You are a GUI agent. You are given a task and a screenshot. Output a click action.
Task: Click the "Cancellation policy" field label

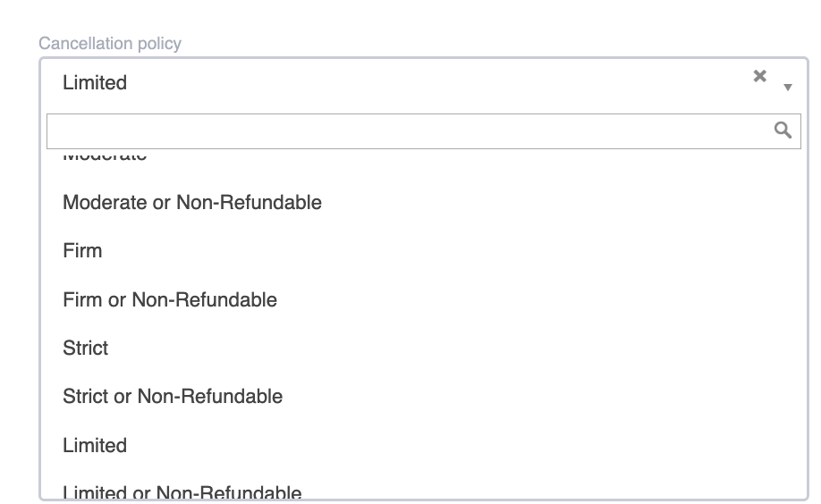pos(110,44)
